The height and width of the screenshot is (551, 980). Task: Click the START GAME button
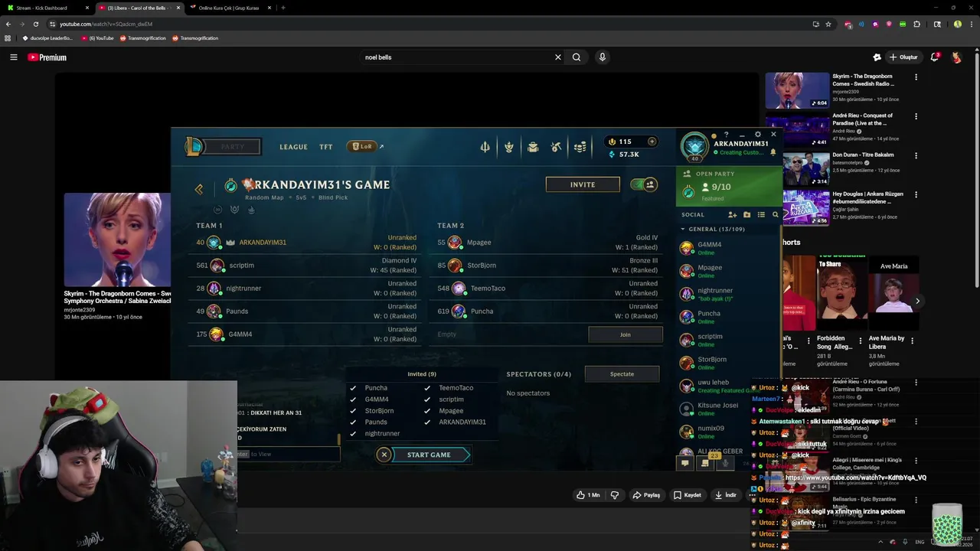pyautogui.click(x=430, y=455)
